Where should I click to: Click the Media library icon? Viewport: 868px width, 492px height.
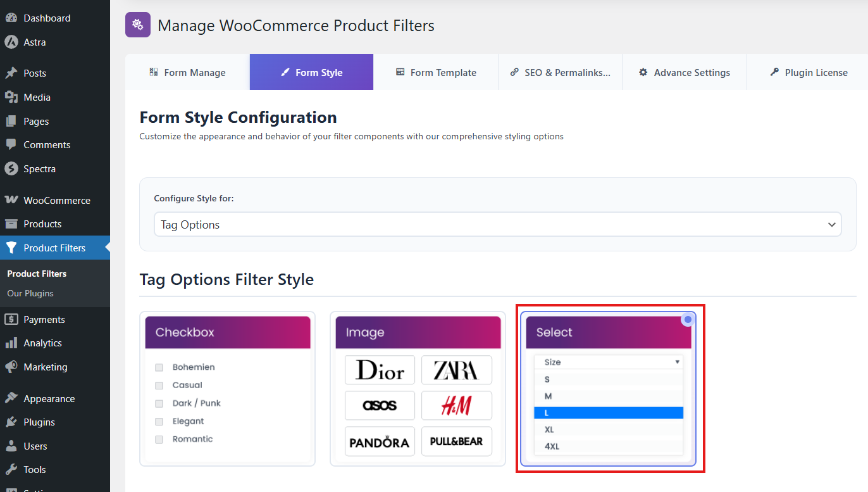11,98
